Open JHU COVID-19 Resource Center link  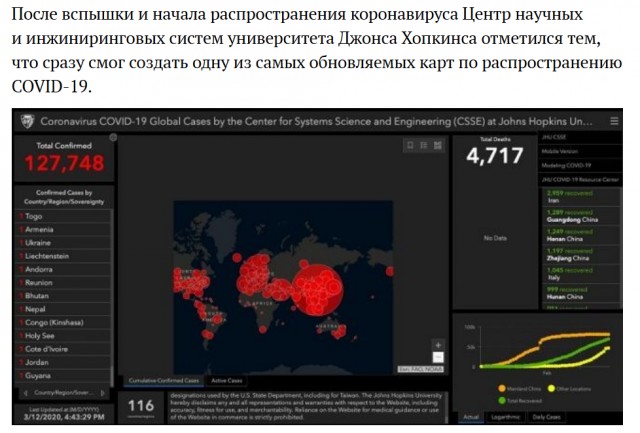580,179
